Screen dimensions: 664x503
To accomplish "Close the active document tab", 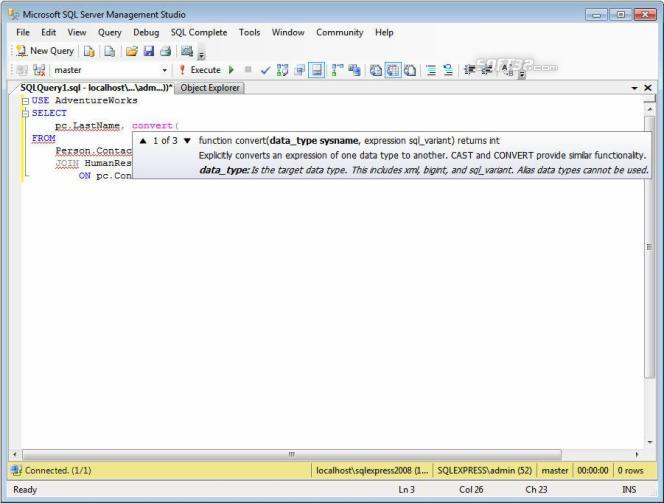I will [648, 88].
